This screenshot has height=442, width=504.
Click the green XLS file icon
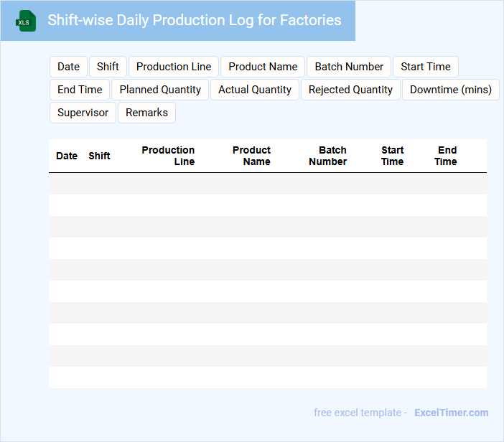pos(26,21)
